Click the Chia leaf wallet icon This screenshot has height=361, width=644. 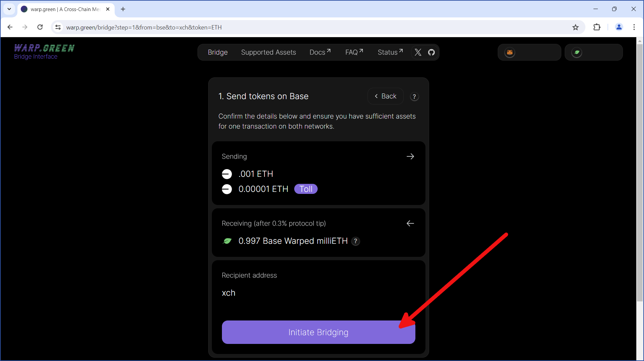[576, 53]
